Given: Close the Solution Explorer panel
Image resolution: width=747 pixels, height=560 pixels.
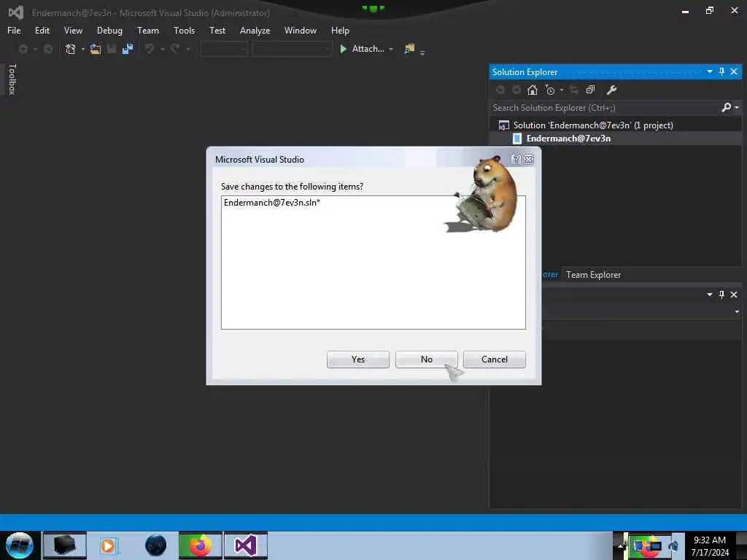Looking at the screenshot, I should tap(734, 71).
